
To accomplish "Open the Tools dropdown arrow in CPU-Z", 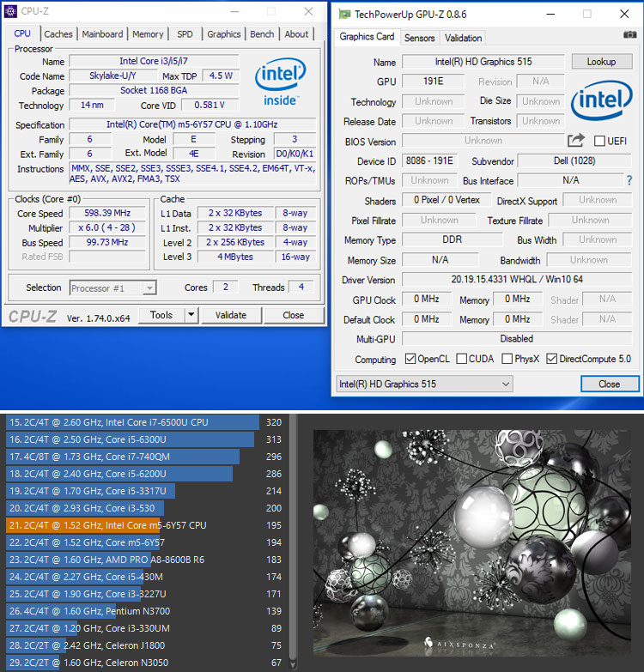I will pyautogui.click(x=191, y=315).
